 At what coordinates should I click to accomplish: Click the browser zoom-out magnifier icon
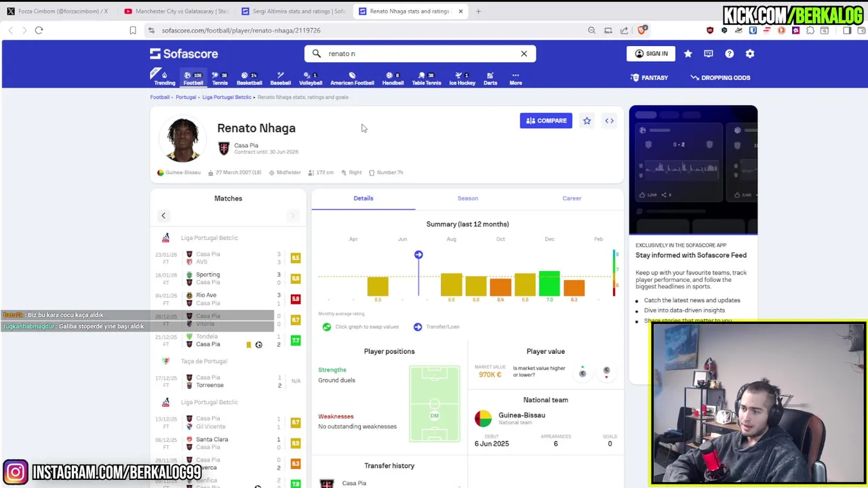(591, 30)
